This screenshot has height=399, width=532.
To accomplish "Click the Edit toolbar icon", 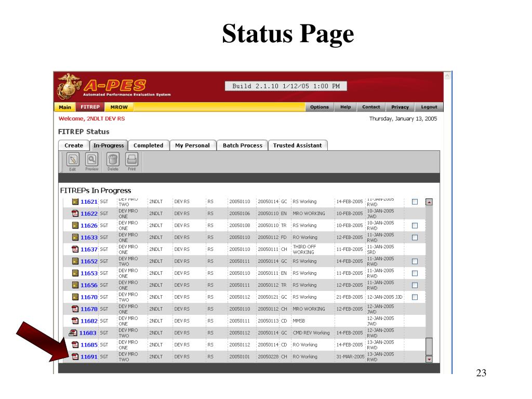I will (x=73, y=159).
